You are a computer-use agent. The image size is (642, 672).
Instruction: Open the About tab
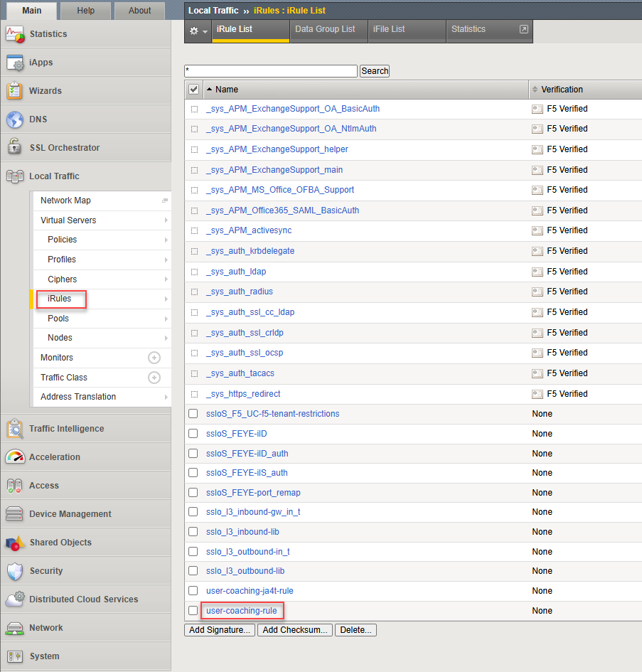pyautogui.click(x=140, y=11)
